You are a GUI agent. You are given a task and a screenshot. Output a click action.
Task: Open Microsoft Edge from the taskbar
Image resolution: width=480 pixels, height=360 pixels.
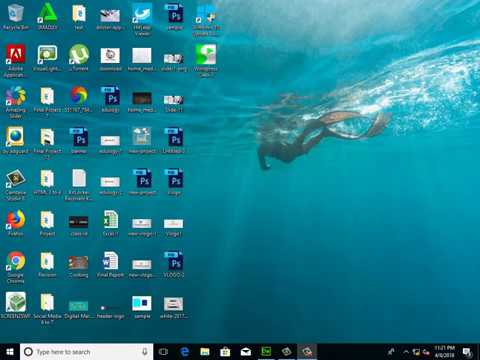coord(184,352)
